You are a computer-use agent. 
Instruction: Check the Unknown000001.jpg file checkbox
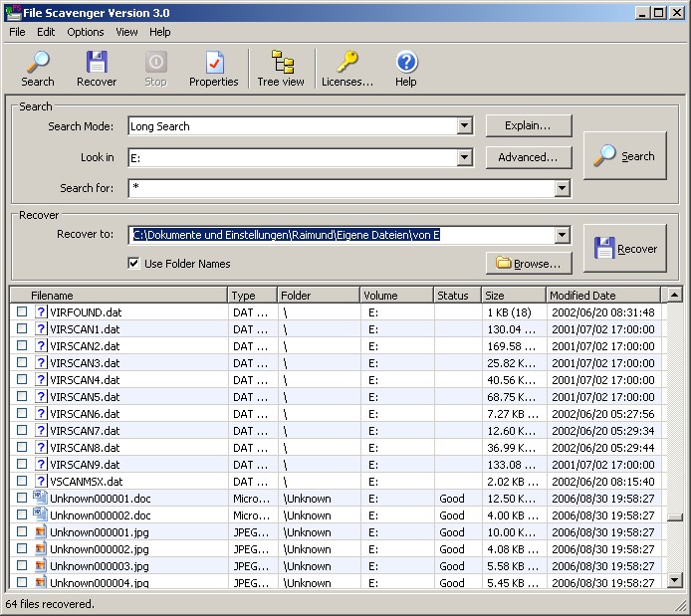point(22,531)
